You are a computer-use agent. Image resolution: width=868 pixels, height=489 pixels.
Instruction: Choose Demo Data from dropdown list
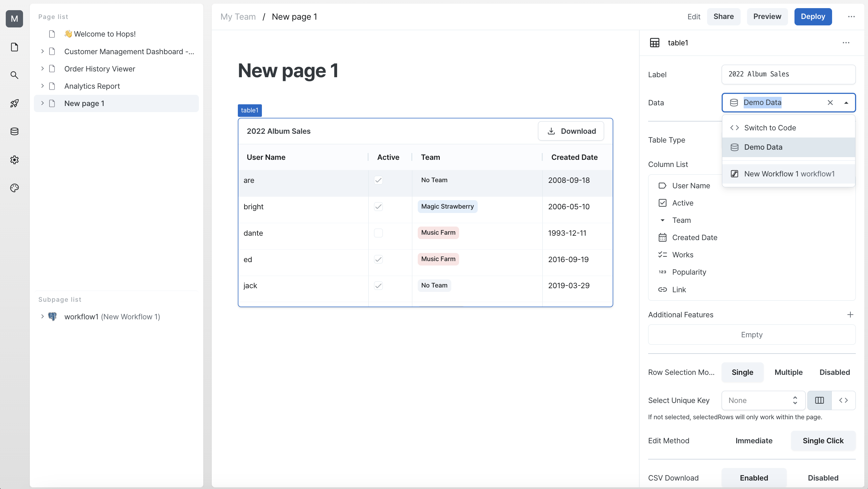click(788, 147)
